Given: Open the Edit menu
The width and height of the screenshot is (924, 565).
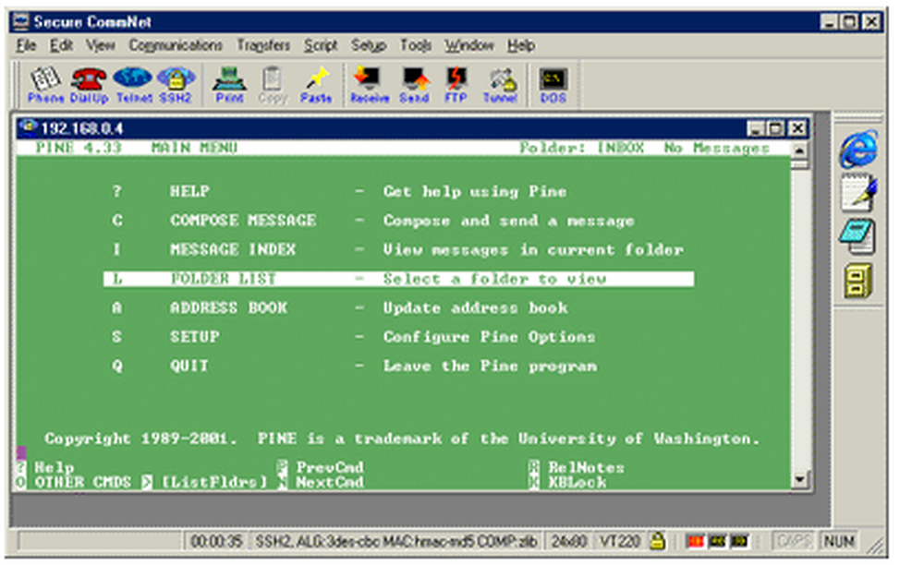Looking at the screenshot, I should (61, 45).
